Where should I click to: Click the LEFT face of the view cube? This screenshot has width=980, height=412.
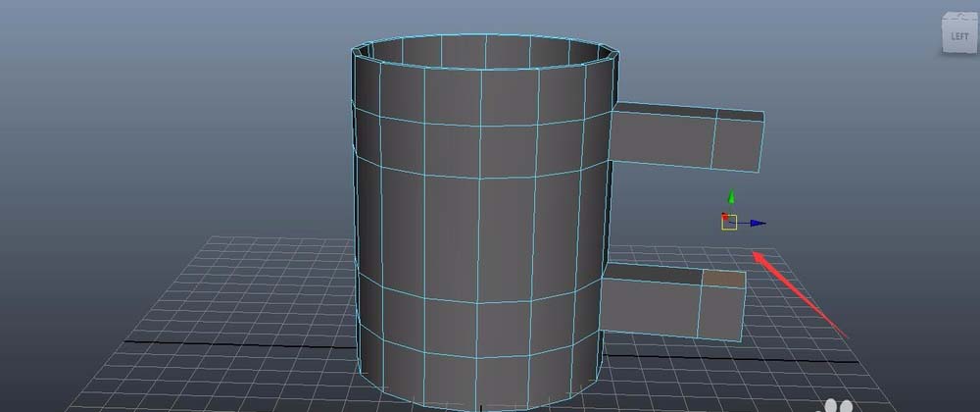(x=959, y=37)
